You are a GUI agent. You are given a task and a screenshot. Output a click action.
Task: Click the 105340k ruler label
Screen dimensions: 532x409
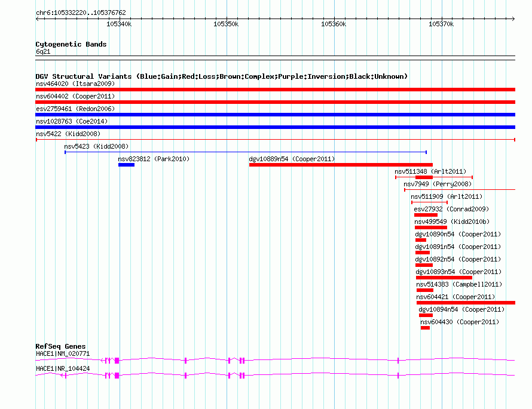click(x=119, y=24)
